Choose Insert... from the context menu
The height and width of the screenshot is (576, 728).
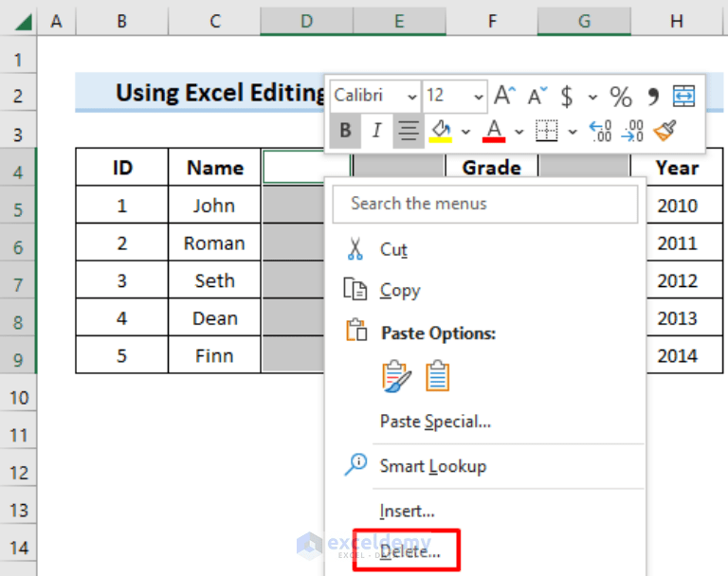click(485, 511)
